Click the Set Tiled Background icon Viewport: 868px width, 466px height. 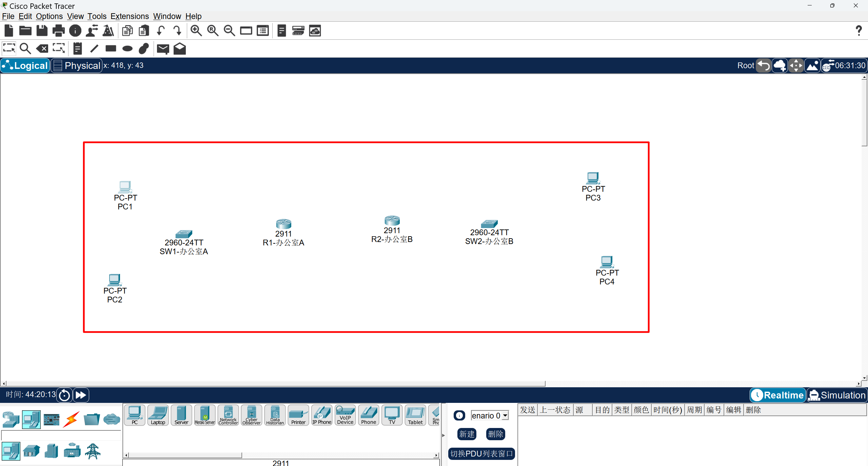(x=812, y=66)
